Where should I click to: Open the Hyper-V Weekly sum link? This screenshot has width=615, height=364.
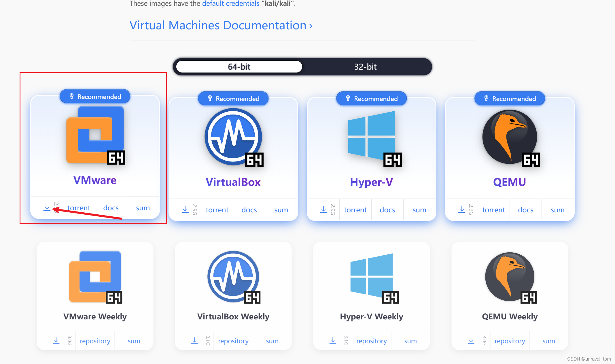(x=410, y=341)
